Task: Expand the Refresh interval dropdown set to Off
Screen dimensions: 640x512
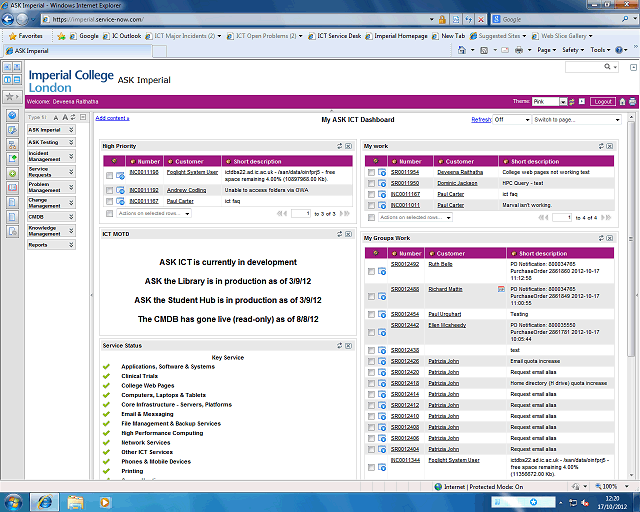Action: 510,120
